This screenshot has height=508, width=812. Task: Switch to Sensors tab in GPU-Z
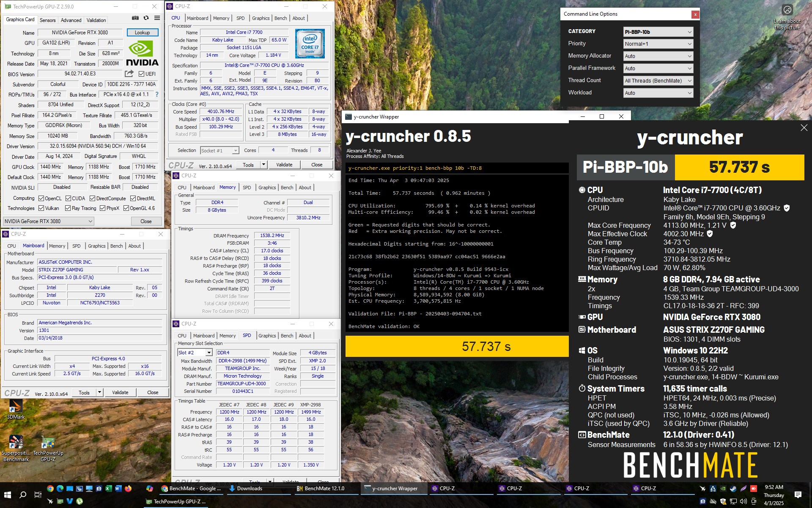pos(47,20)
